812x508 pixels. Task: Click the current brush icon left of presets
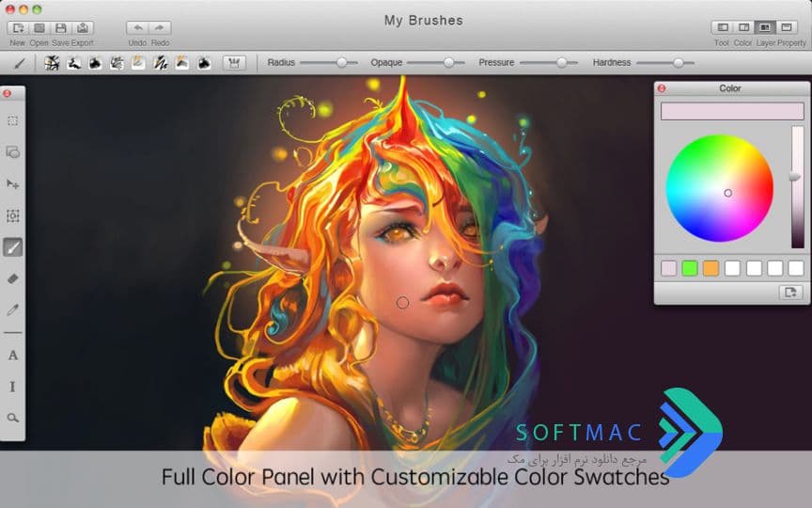tap(20, 63)
